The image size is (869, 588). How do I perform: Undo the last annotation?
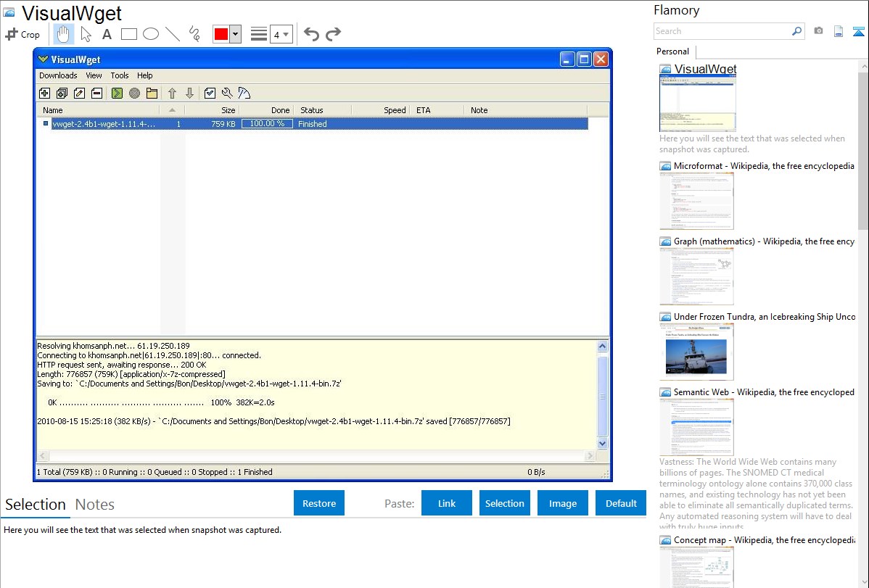pos(311,34)
